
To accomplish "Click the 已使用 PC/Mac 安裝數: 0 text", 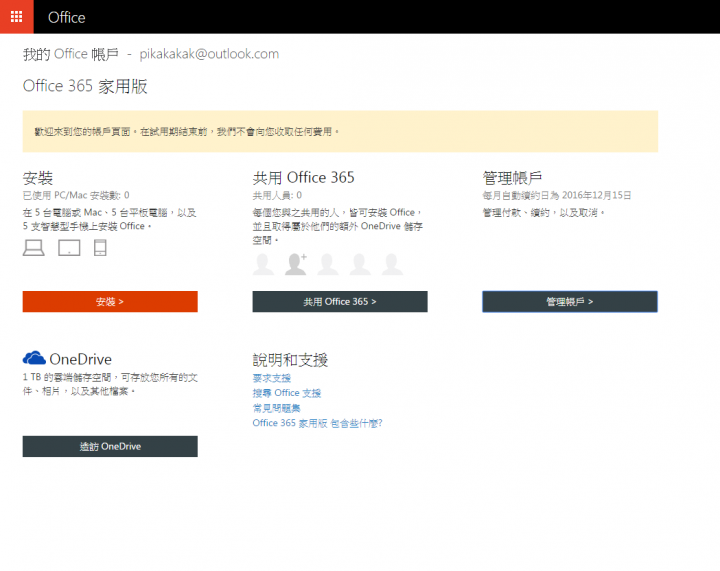I will [x=76, y=196].
